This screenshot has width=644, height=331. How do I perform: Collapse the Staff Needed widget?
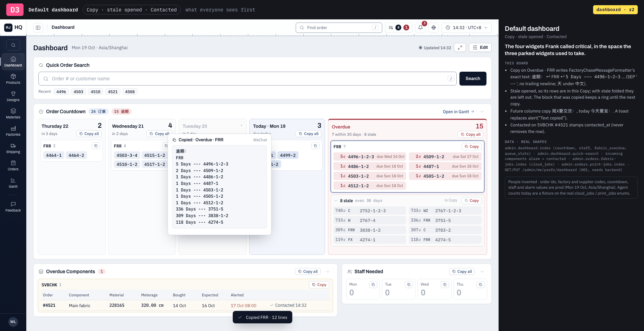(482, 271)
